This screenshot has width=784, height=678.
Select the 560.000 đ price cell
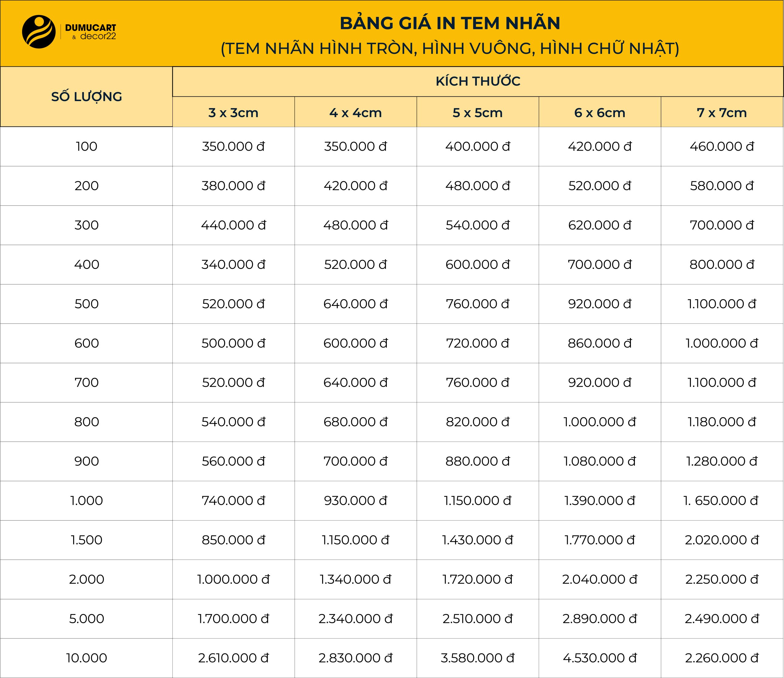click(233, 461)
